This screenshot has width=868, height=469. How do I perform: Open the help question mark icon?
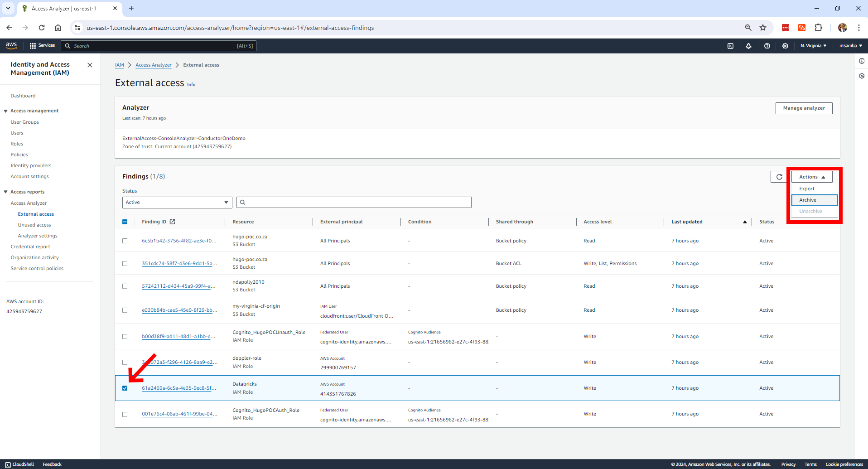pos(767,46)
